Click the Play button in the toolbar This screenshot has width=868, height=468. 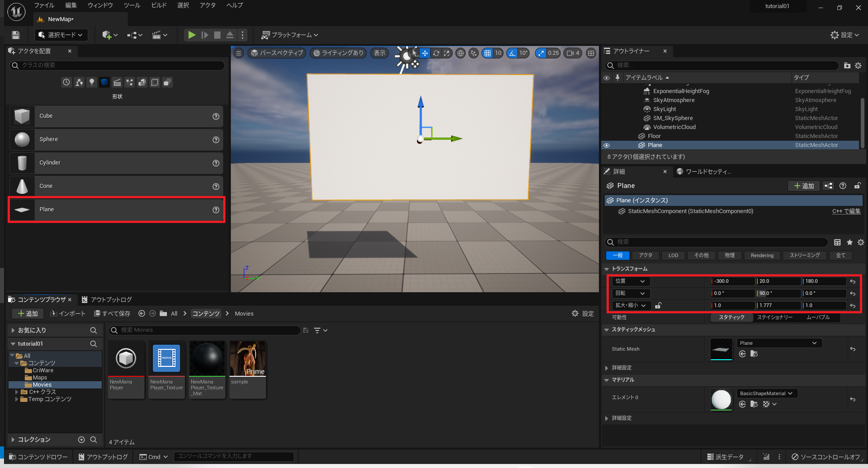pyautogui.click(x=192, y=35)
